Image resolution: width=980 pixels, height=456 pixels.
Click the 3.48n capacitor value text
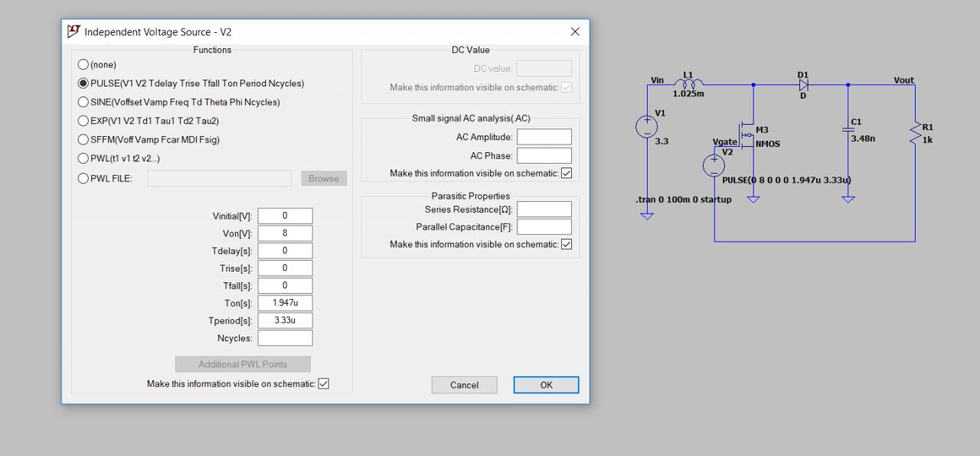pos(863,139)
